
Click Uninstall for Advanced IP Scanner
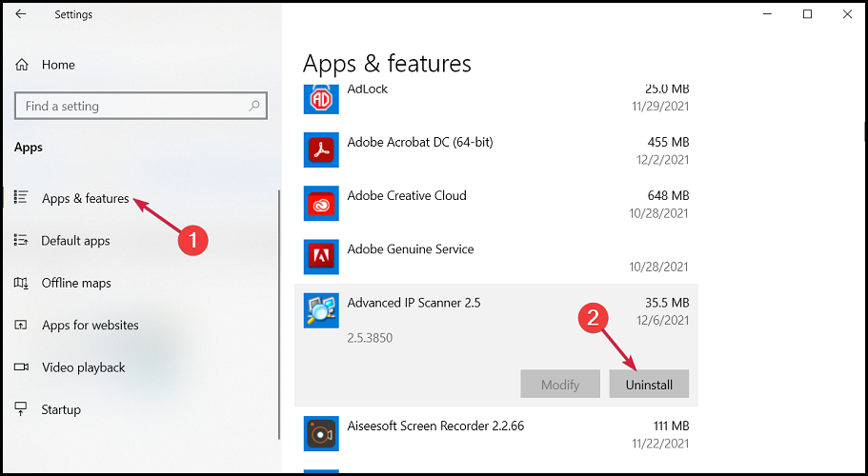[649, 385]
